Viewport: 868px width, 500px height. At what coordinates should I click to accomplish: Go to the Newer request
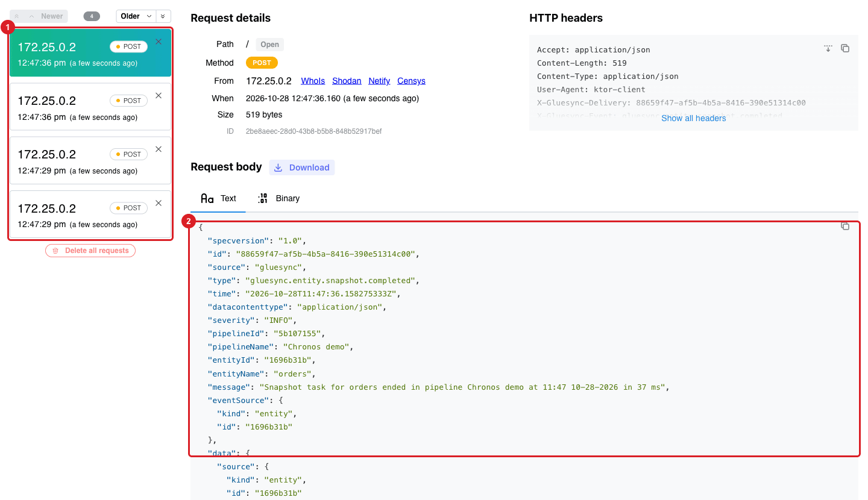click(x=46, y=16)
